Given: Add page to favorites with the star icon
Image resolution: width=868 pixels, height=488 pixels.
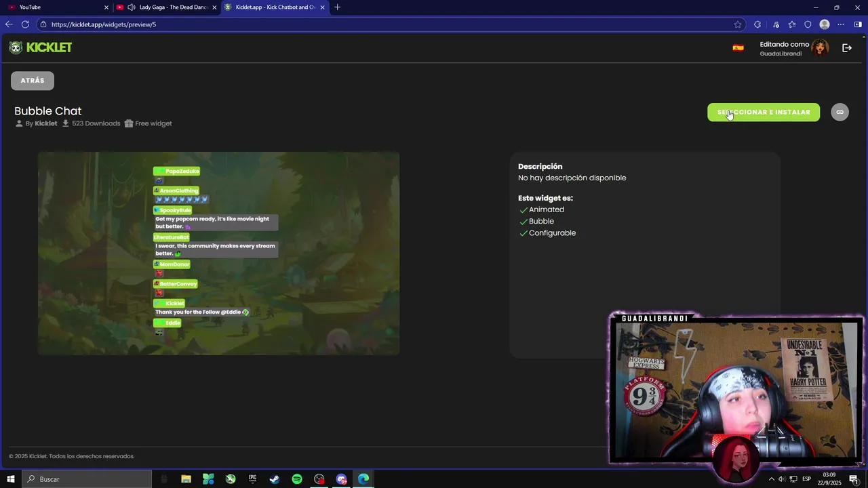Looking at the screenshot, I should [x=738, y=24].
